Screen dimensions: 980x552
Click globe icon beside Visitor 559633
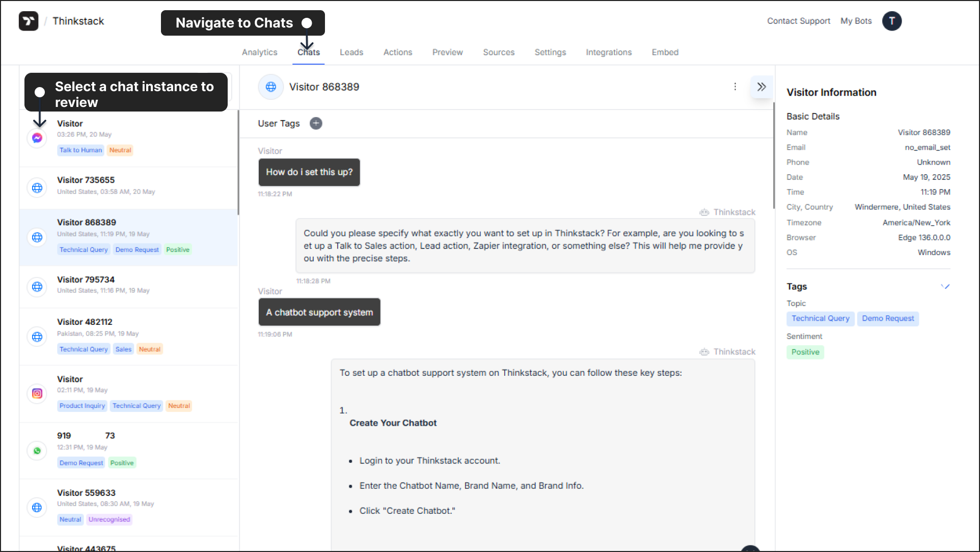coord(37,507)
